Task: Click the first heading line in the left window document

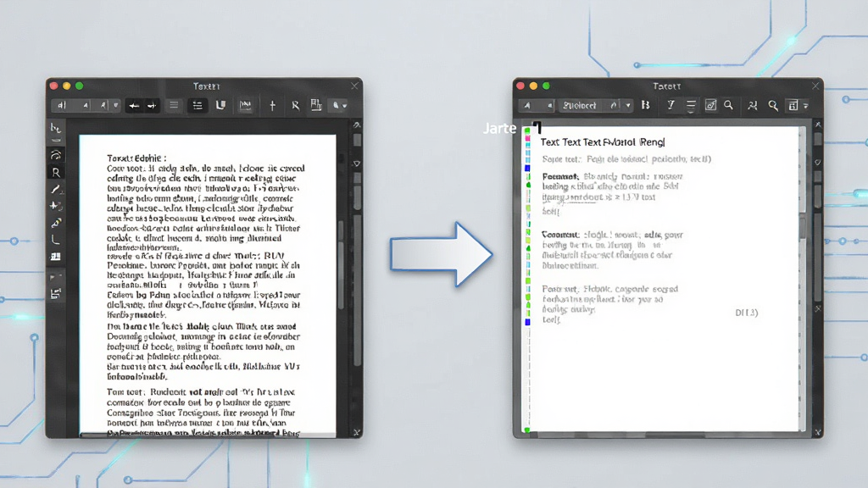Action: (136, 158)
